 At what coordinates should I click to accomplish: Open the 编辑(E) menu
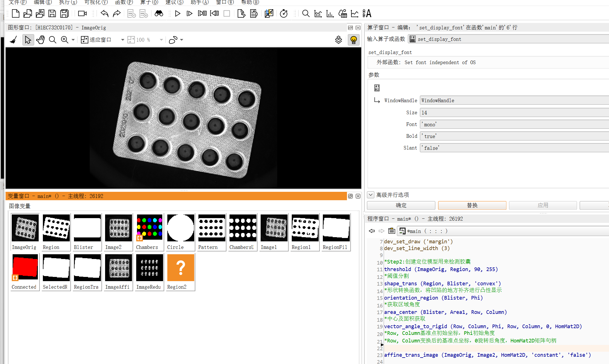pyautogui.click(x=43, y=2)
